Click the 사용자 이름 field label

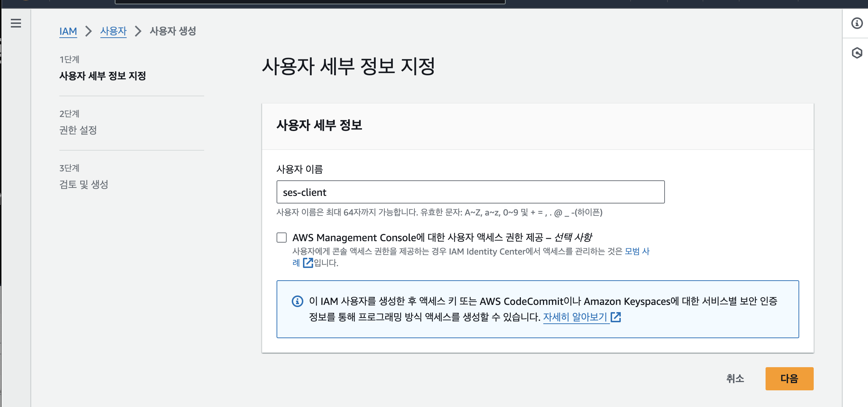tap(300, 169)
